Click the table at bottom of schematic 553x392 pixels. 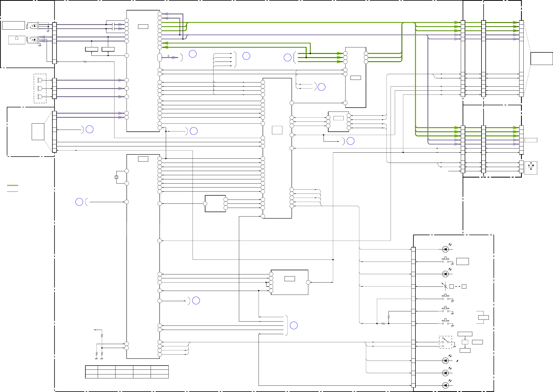pyautogui.click(x=127, y=372)
